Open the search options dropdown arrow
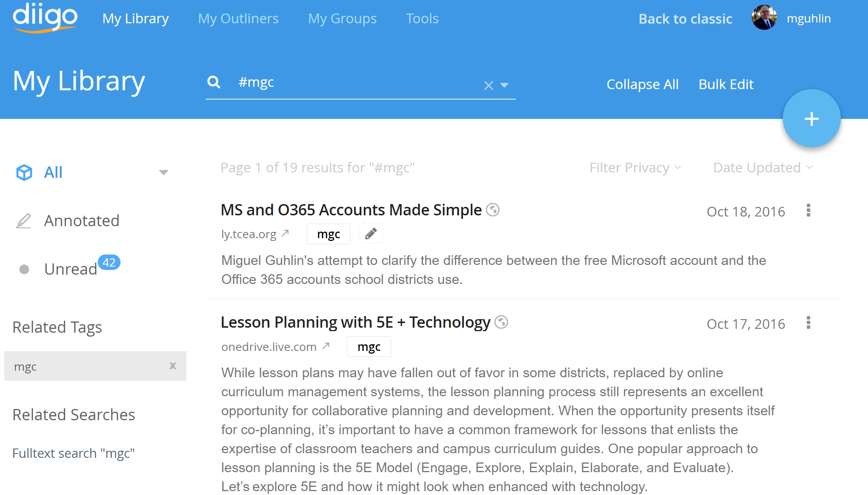 tap(504, 85)
